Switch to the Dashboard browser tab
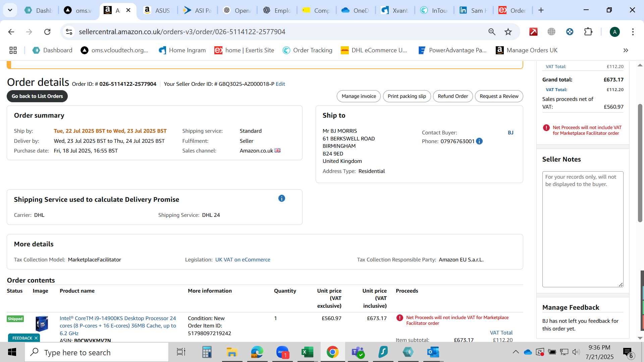 point(39,10)
